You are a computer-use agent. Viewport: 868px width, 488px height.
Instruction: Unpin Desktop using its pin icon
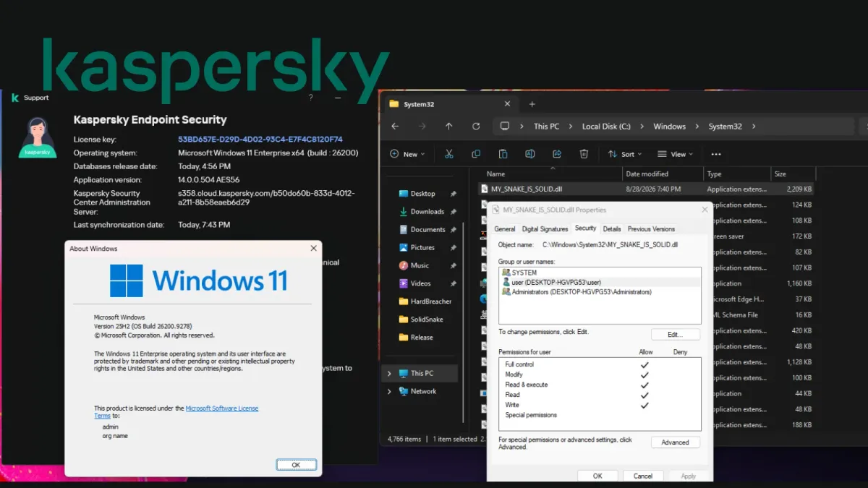coord(454,194)
